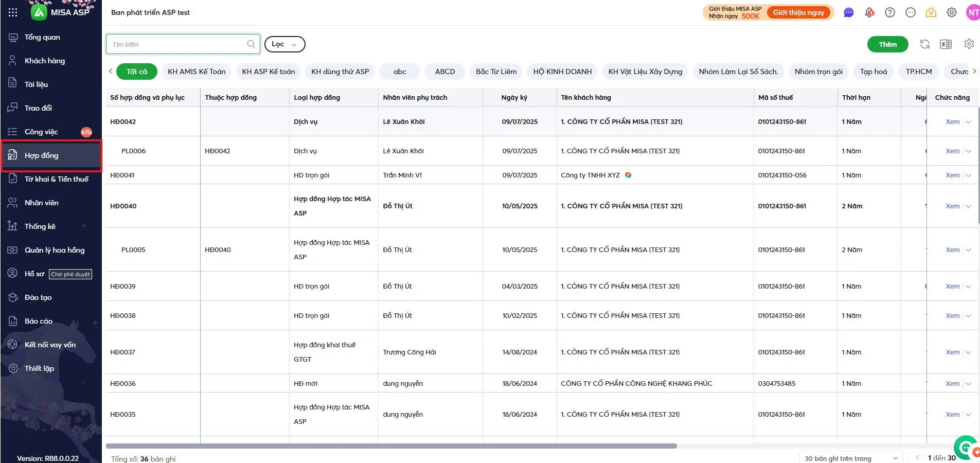
Task: Expand actions arrow for row HĐ0041
Action: (x=969, y=175)
